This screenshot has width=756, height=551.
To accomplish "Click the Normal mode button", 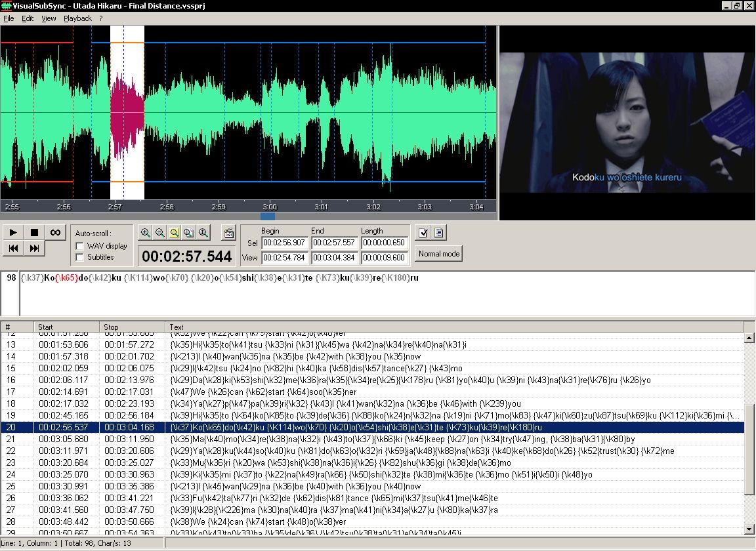I will [x=438, y=254].
